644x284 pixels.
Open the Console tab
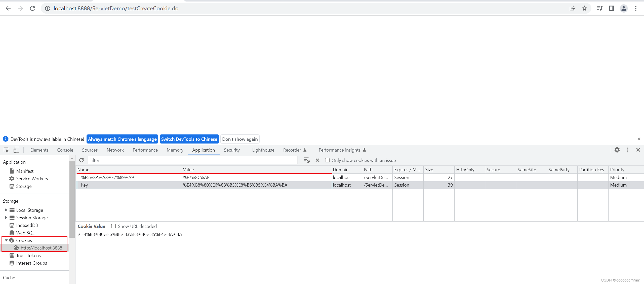coord(65,150)
